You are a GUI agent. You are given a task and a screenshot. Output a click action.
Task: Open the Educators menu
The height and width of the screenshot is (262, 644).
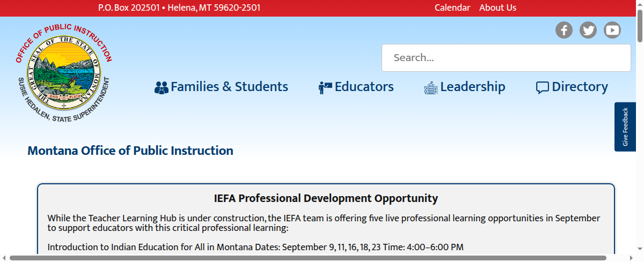[x=364, y=87]
